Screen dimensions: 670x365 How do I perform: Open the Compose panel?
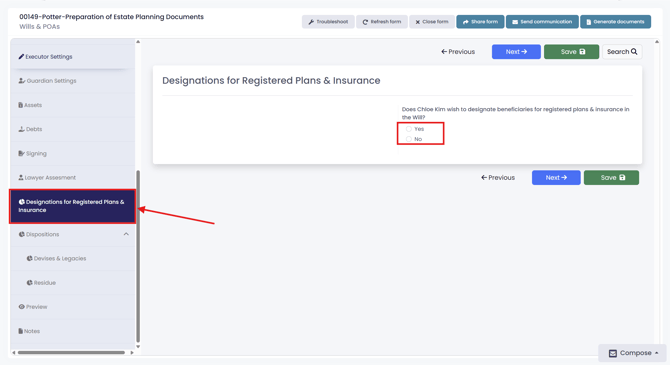point(632,353)
